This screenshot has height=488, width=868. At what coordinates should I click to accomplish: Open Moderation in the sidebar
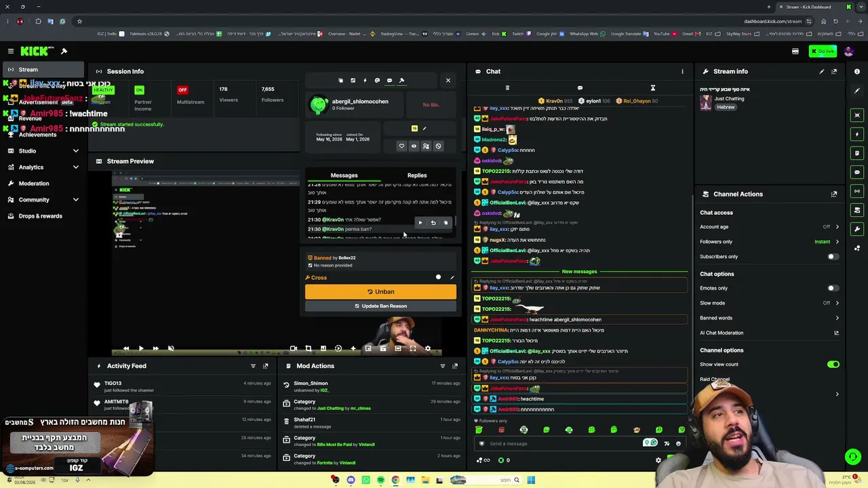coord(43,183)
